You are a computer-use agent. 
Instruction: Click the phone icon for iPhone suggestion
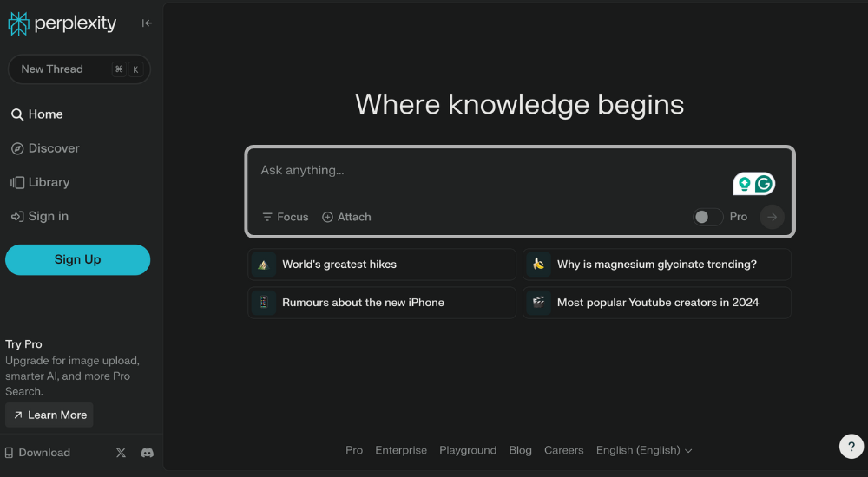tap(264, 303)
